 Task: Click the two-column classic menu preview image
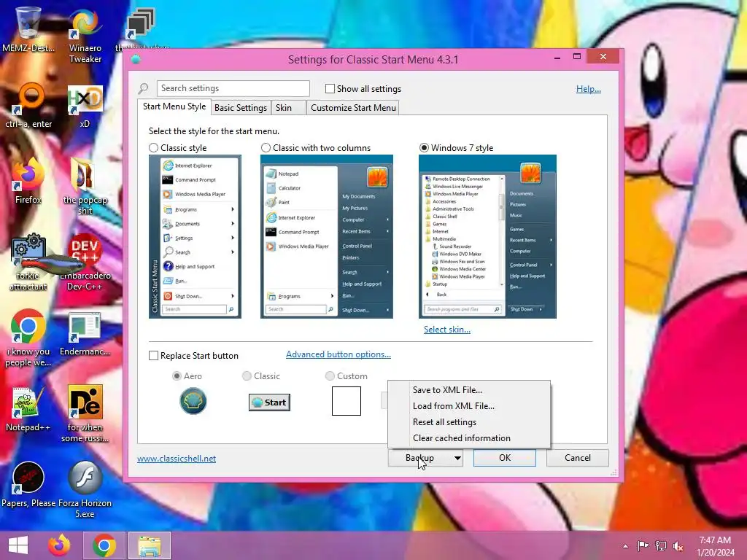pos(327,237)
